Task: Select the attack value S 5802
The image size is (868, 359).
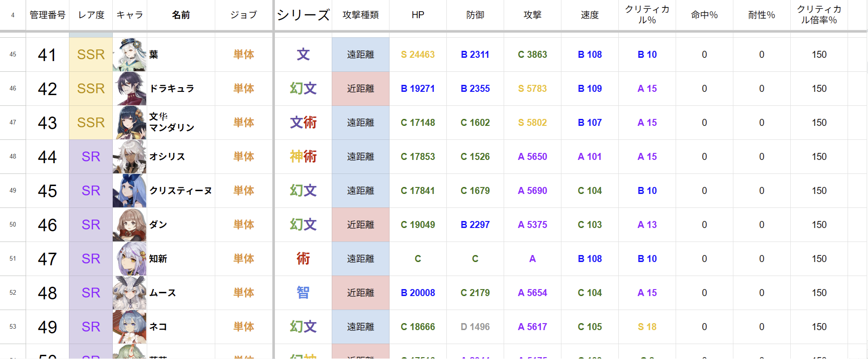Action: click(x=532, y=123)
